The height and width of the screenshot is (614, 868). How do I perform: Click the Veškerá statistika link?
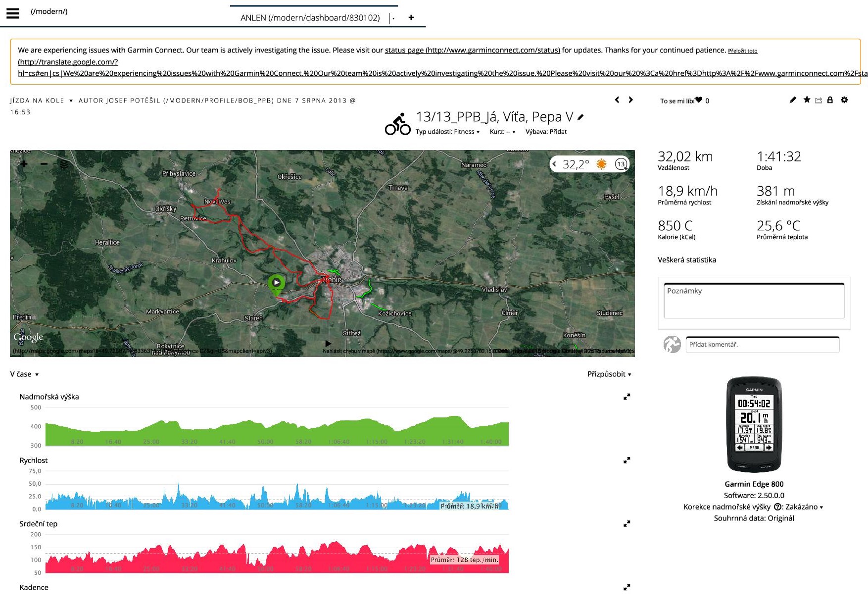(x=686, y=260)
